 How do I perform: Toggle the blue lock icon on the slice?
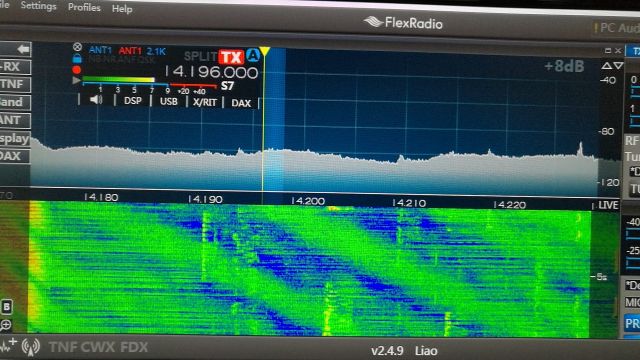coord(77,58)
